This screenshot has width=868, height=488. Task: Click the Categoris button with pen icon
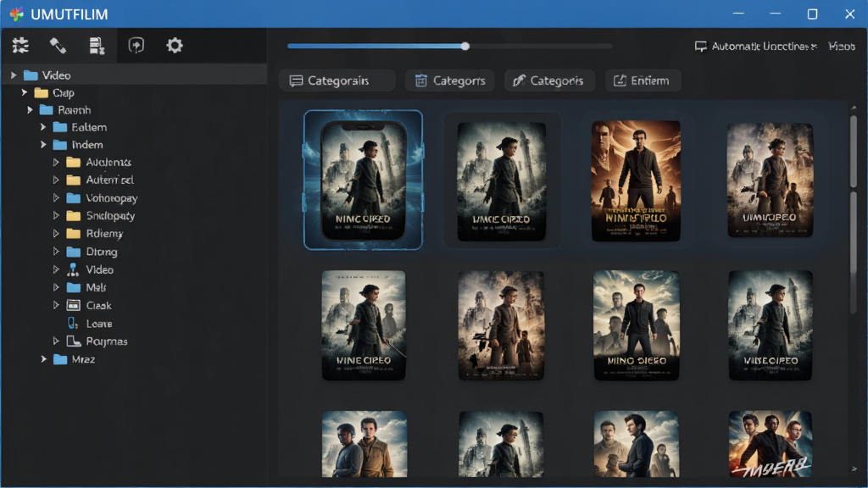549,80
